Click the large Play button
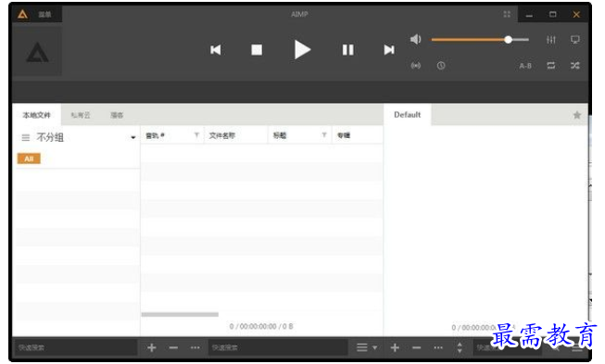Viewport: 605px width, 364px height. click(x=302, y=50)
